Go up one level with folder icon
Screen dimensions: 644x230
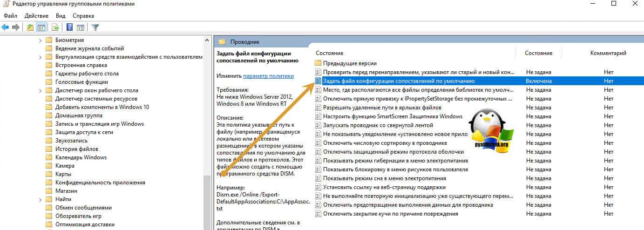pyautogui.click(x=30, y=27)
